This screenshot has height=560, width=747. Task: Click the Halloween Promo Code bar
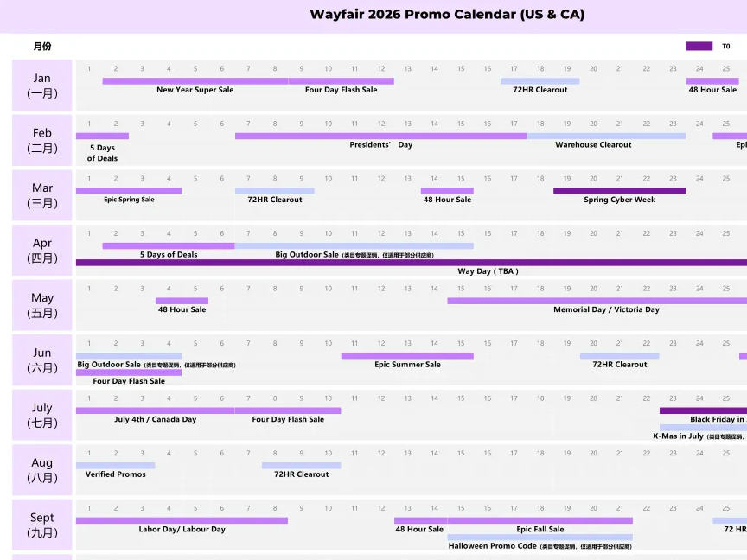tap(539, 538)
